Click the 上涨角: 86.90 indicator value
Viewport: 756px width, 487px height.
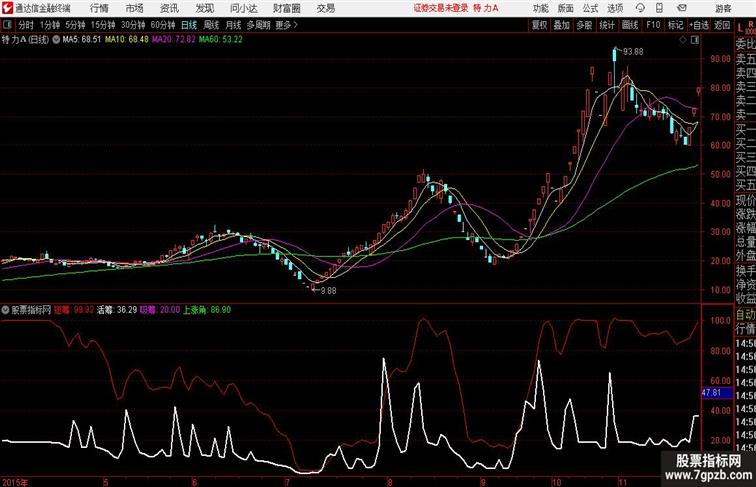(206, 310)
